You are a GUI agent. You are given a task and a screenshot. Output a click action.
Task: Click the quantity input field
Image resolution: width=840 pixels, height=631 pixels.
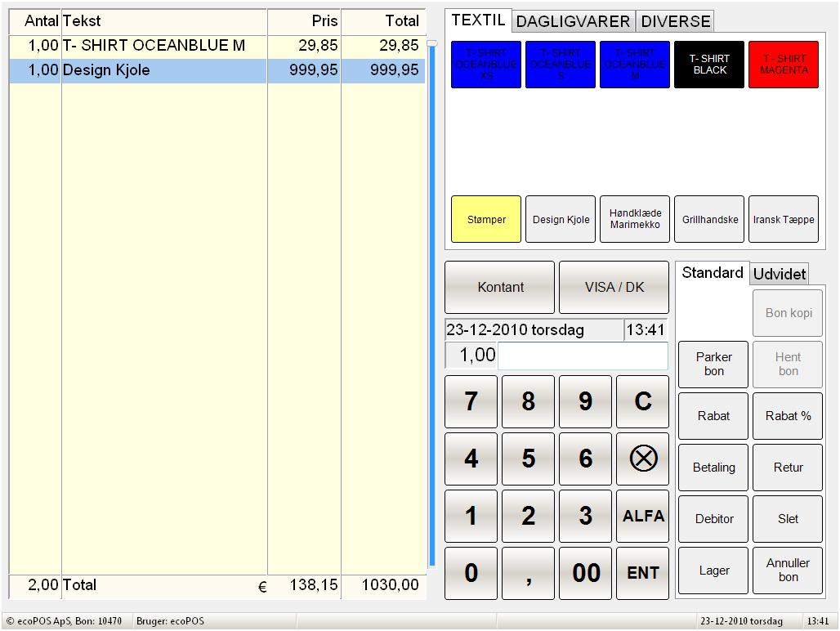pos(582,356)
